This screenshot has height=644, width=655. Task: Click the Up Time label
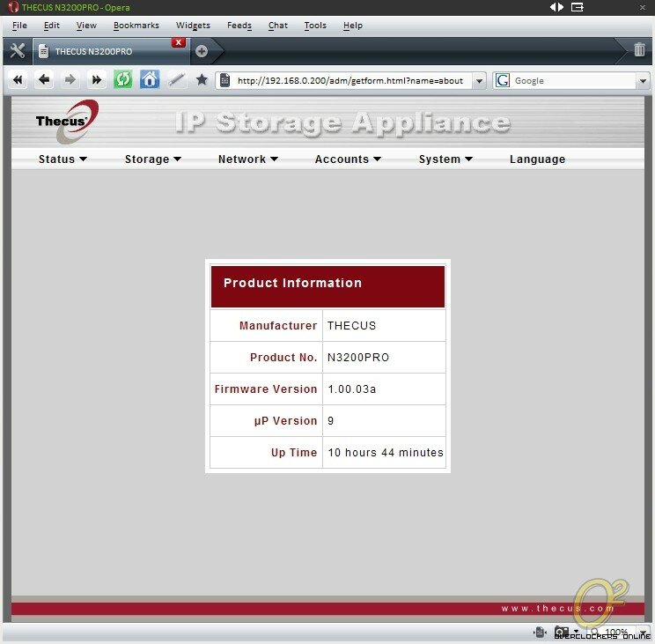click(x=294, y=453)
